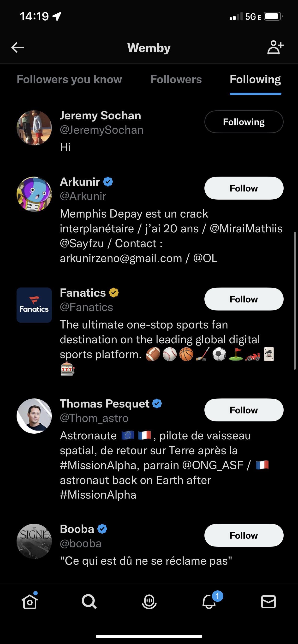Tap the back arrow icon
The image size is (298, 644).
point(18,47)
